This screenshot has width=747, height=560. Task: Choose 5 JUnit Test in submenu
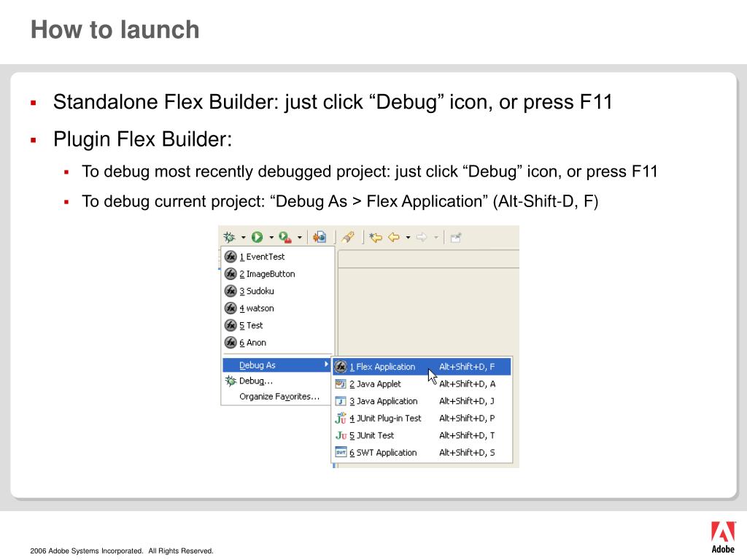[422, 435]
